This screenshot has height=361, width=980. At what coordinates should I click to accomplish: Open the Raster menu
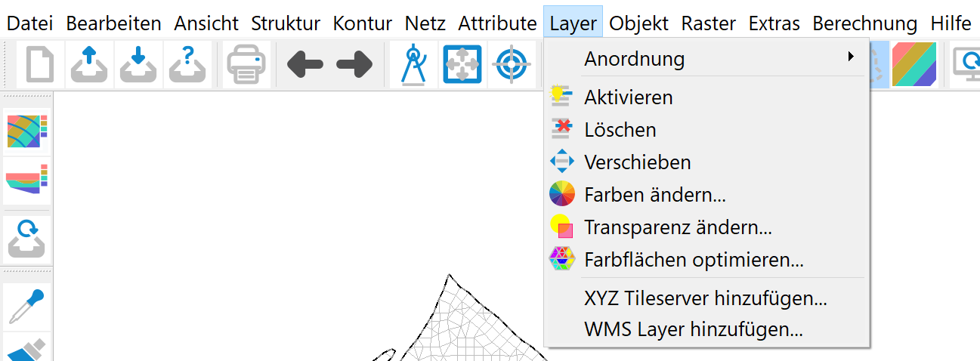pyautogui.click(x=709, y=23)
